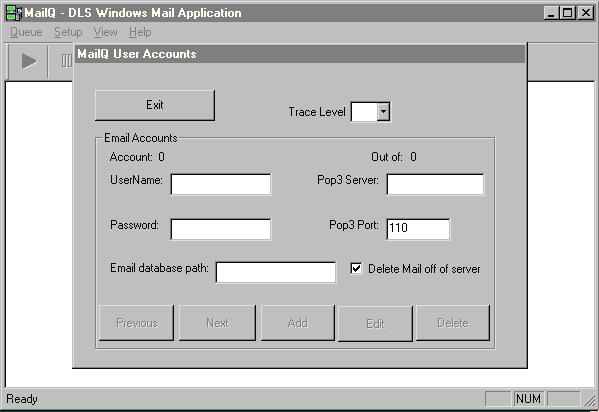Open the Help menu
The image size is (599, 412).
pos(140,32)
